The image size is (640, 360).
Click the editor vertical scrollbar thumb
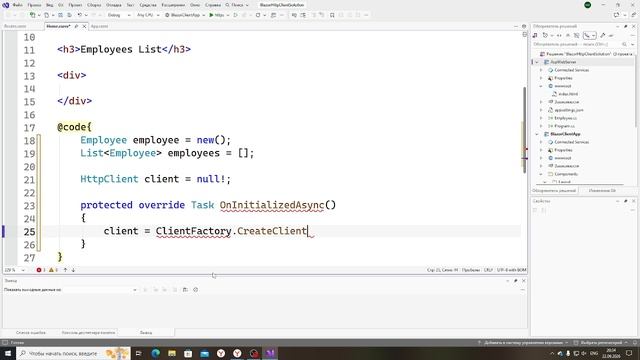tap(524, 130)
